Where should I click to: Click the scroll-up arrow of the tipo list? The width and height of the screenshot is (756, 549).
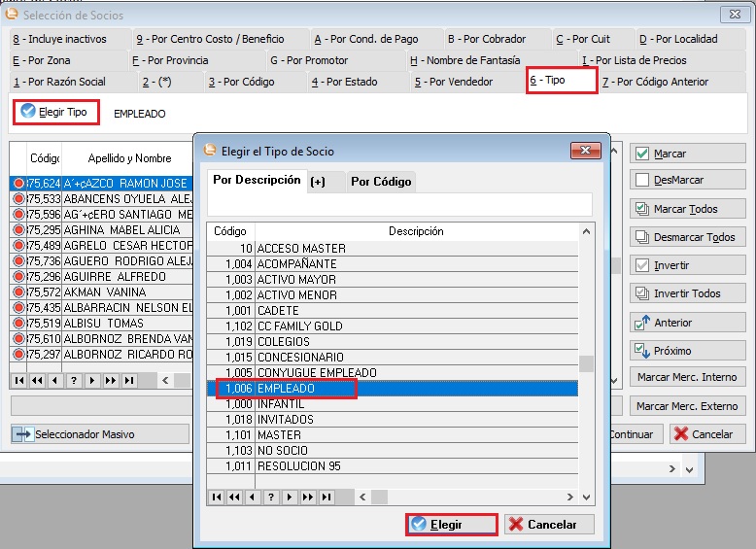(586, 232)
